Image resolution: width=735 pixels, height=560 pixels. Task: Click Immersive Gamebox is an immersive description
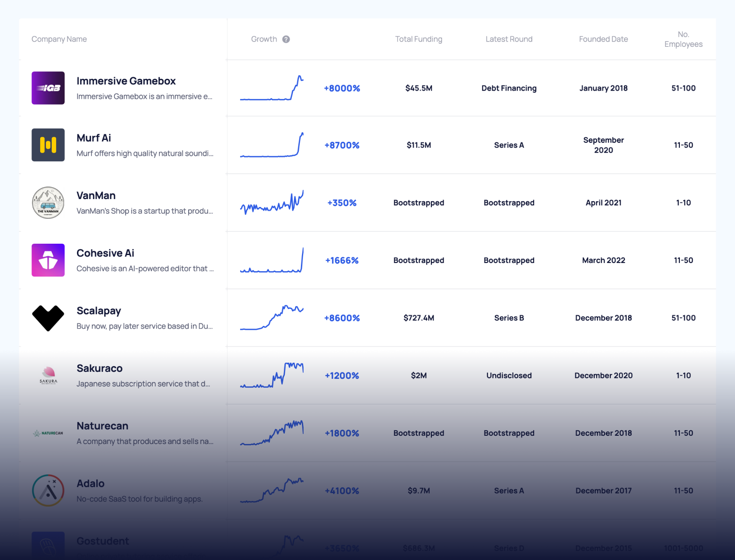pyautogui.click(x=144, y=97)
